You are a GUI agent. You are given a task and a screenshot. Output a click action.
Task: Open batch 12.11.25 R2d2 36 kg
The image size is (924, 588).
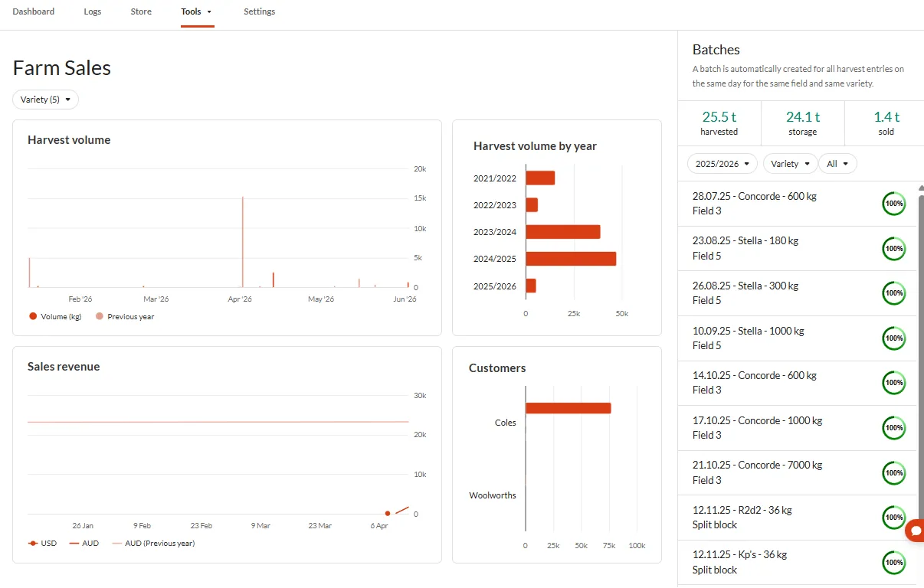tap(797, 518)
